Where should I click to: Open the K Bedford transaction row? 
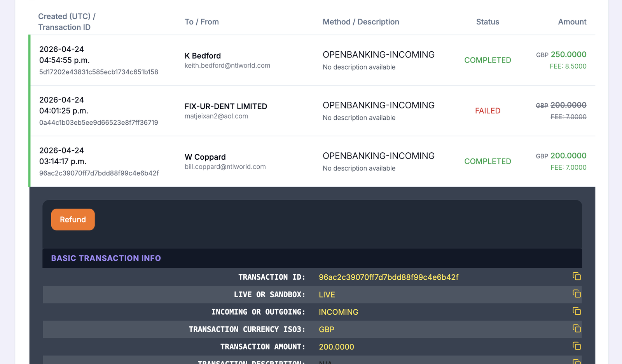[x=313, y=60]
